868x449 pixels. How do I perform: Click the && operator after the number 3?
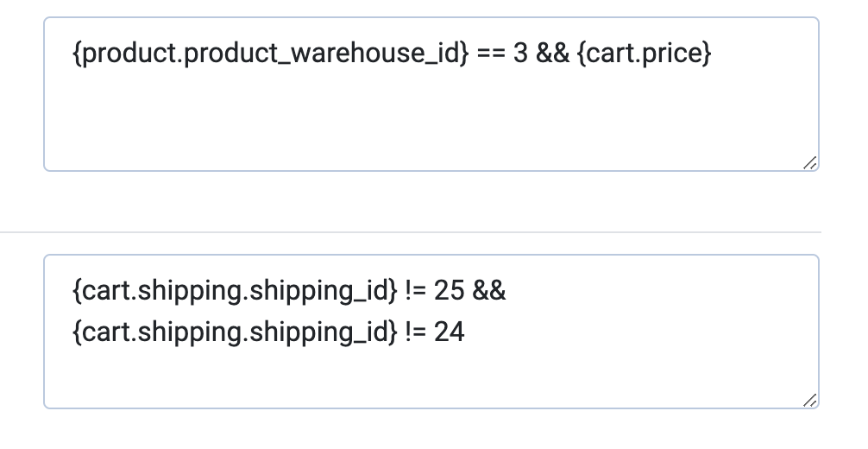click(x=552, y=55)
